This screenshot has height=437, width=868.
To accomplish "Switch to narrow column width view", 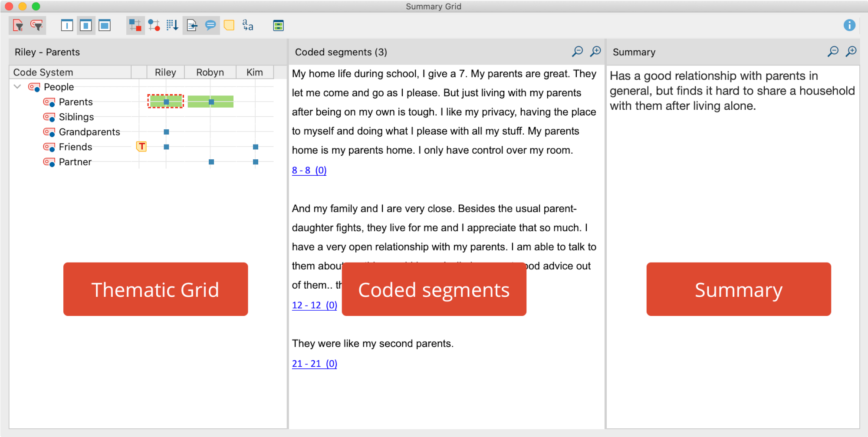I will [x=67, y=26].
